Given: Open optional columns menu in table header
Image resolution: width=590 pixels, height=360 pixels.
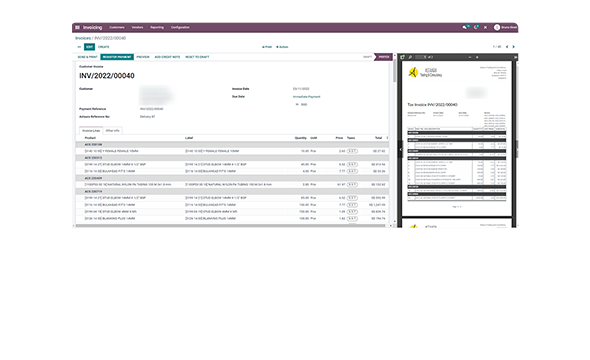Looking at the screenshot, I should [387, 138].
